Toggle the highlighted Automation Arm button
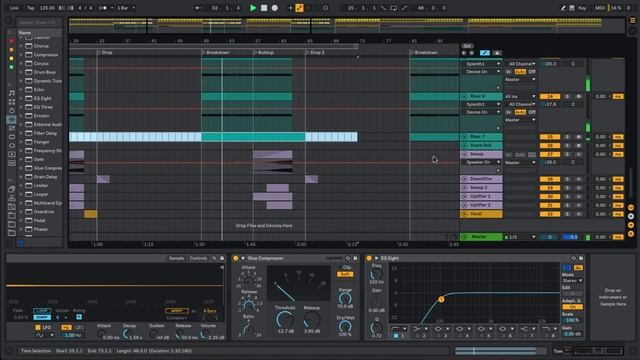 [x=299, y=8]
